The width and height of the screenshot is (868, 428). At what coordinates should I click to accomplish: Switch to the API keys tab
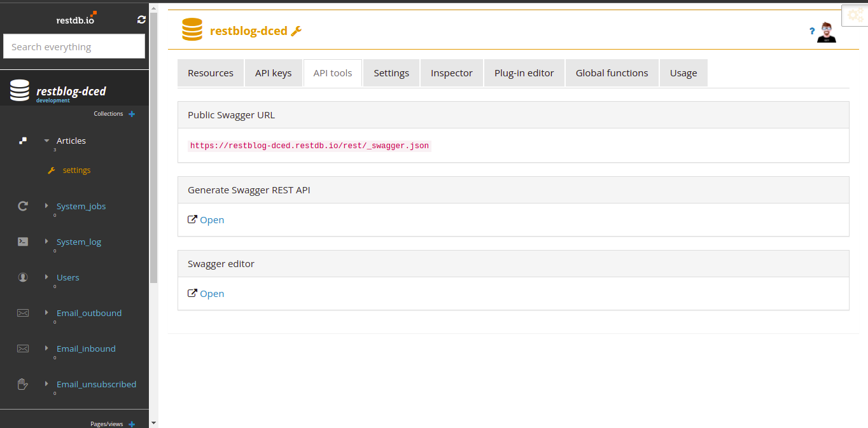[x=274, y=73]
